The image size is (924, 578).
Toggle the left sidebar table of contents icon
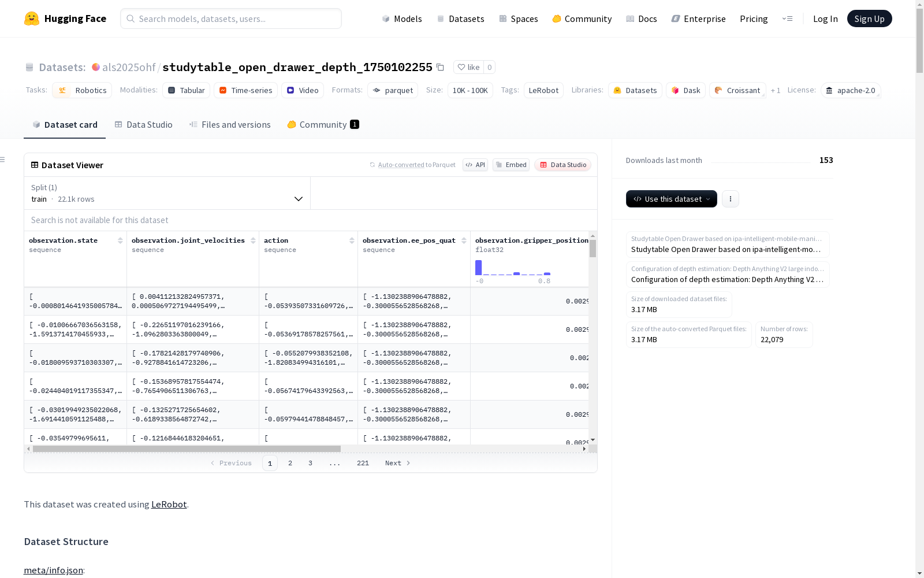pos(3,160)
